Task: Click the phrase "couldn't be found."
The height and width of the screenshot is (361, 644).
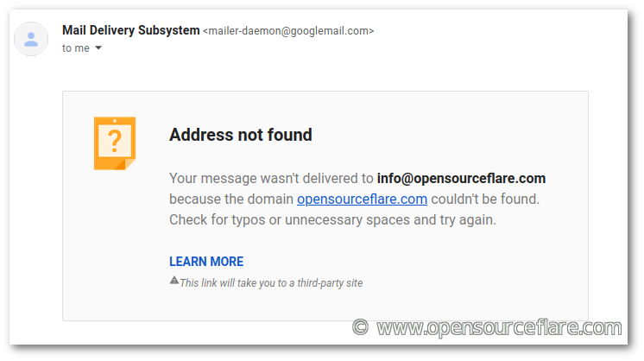Action: (x=485, y=199)
